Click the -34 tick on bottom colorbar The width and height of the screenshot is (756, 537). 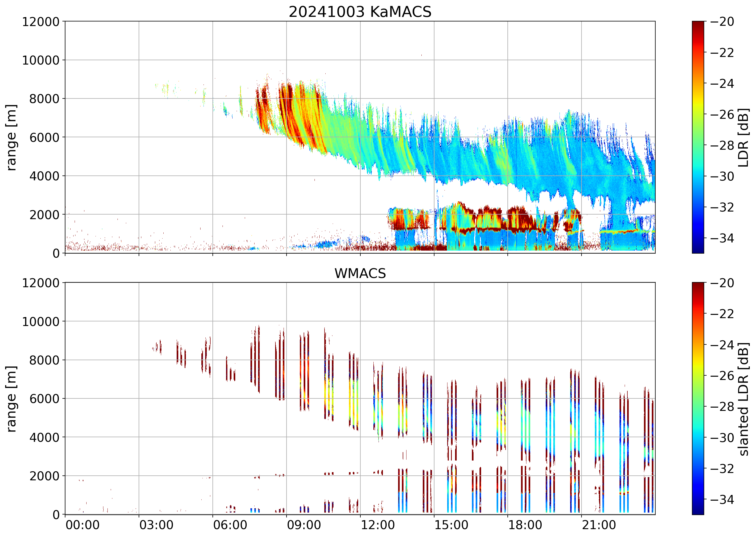(722, 499)
